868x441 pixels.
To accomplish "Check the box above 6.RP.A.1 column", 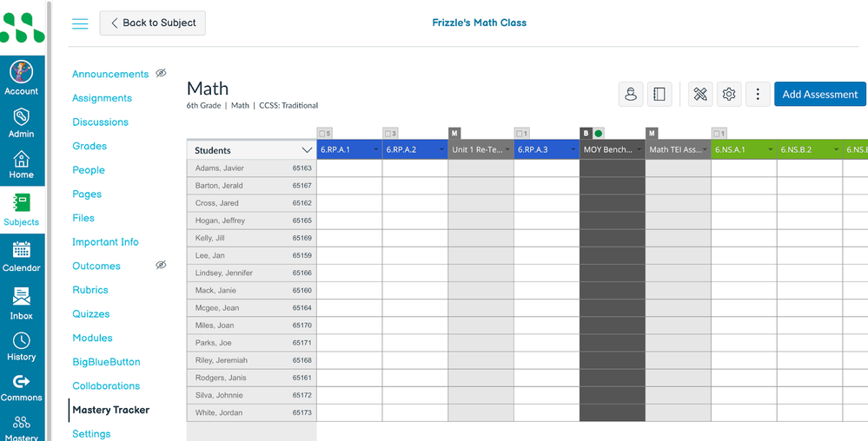I will click(x=322, y=134).
